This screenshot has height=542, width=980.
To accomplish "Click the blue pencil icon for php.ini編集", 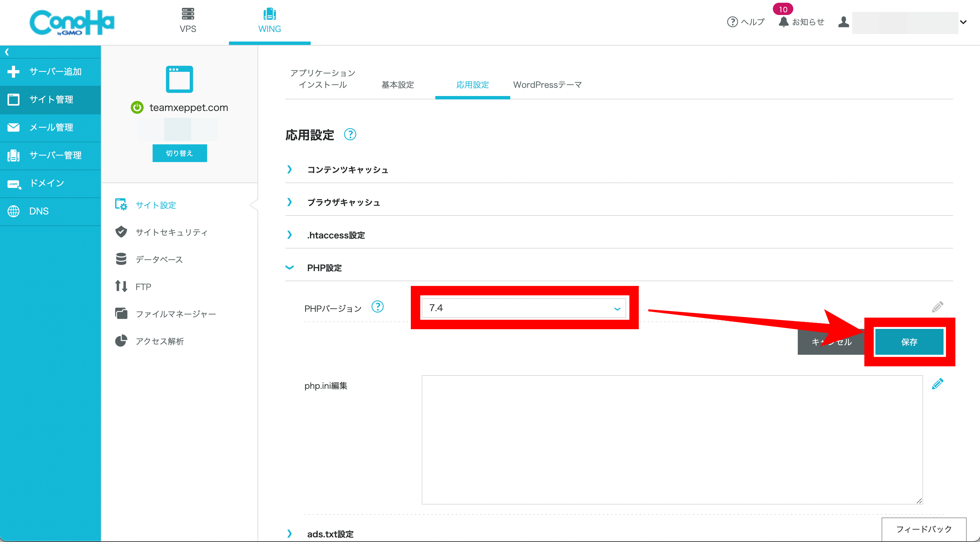I will pyautogui.click(x=937, y=384).
